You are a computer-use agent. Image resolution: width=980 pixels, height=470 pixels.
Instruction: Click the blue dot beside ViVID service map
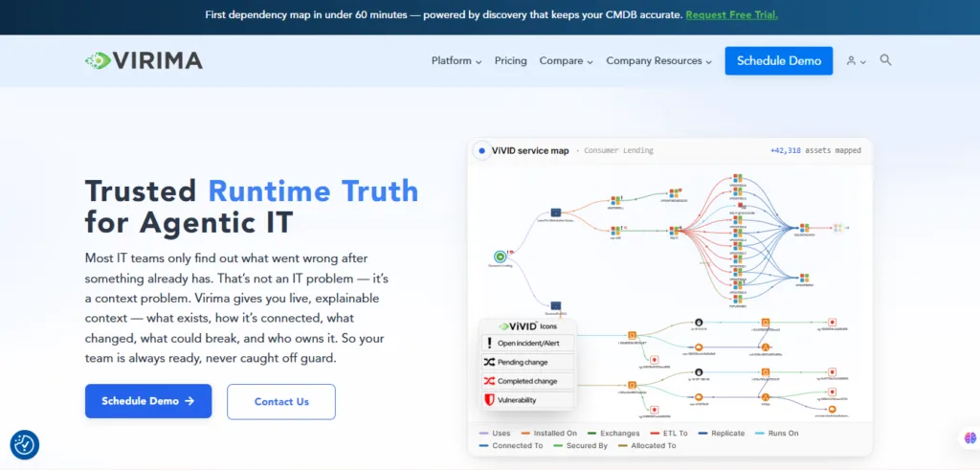[x=481, y=150]
